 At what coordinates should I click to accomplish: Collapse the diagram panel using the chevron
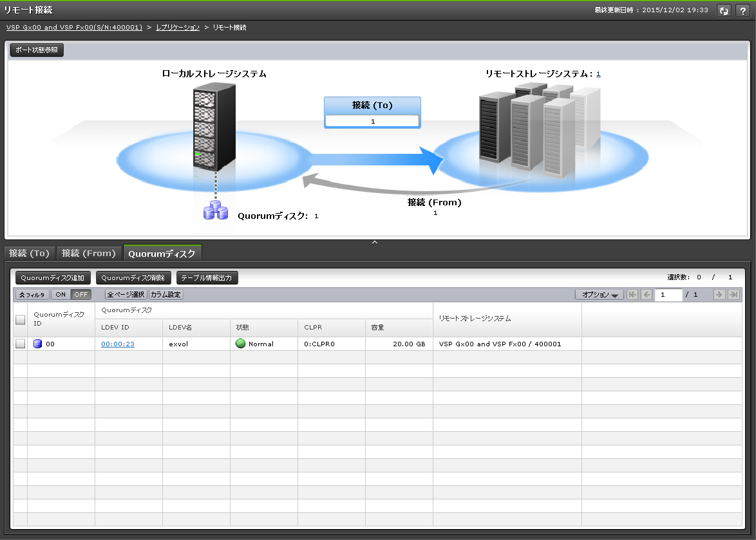click(x=375, y=242)
